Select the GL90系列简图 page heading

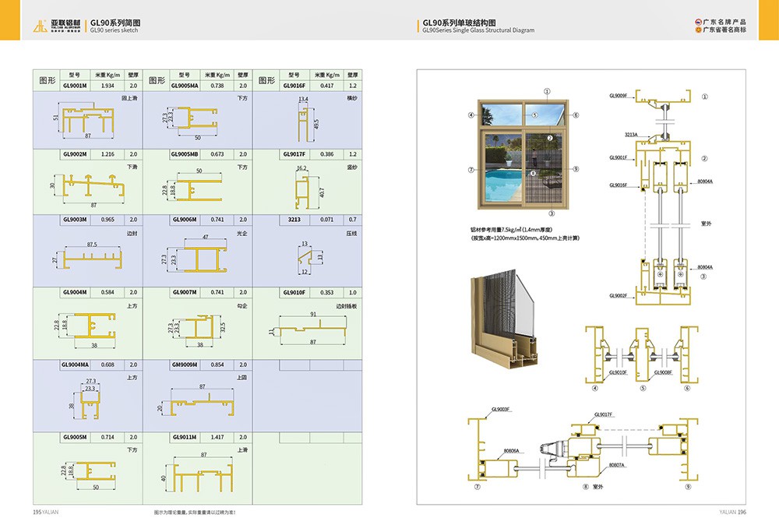click(x=115, y=23)
